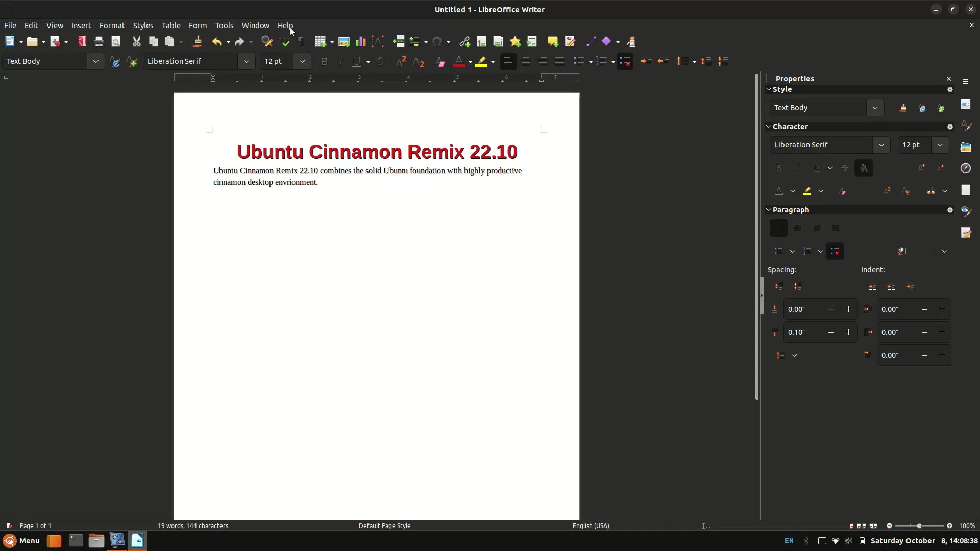This screenshot has height=551, width=980.
Task: Open the Styles sidebar icon
Action: point(966,125)
